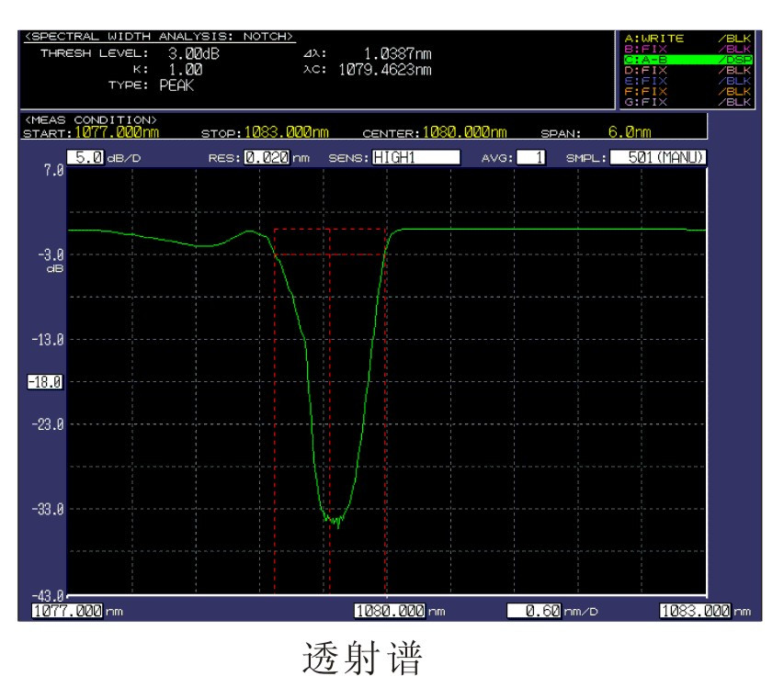
Task: Click the SMPL 501 (MANU) field
Action: (658, 158)
